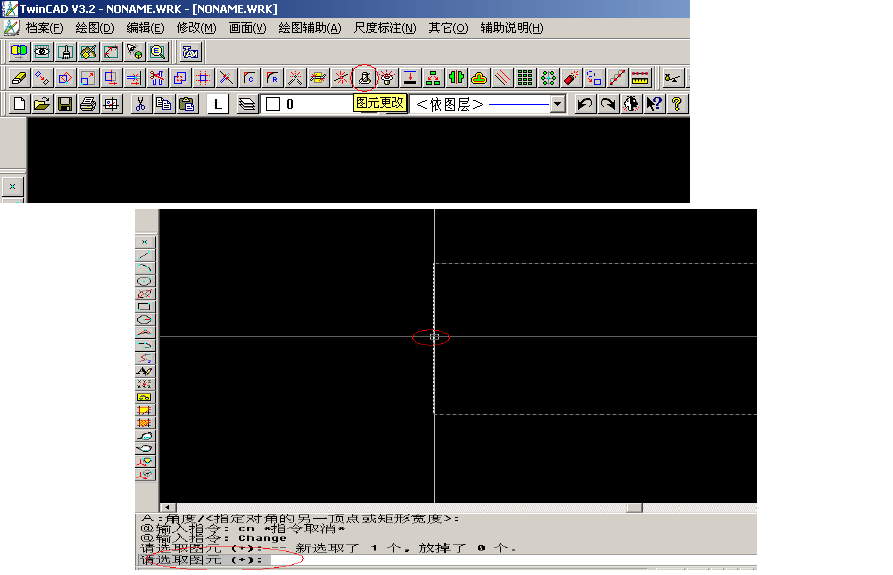Click the horizontal scrollbar left arrow
Screen dimensions: 893x575
pyautogui.click(x=168, y=508)
